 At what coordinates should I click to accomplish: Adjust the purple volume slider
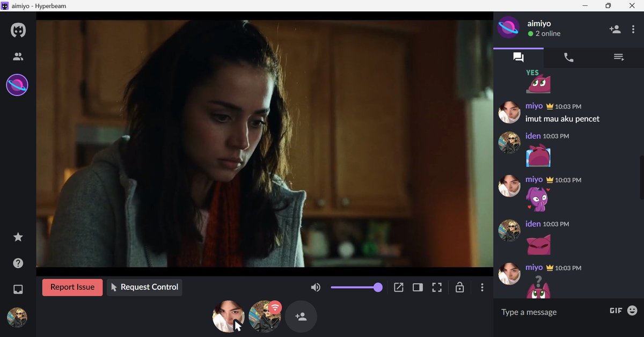click(x=356, y=288)
